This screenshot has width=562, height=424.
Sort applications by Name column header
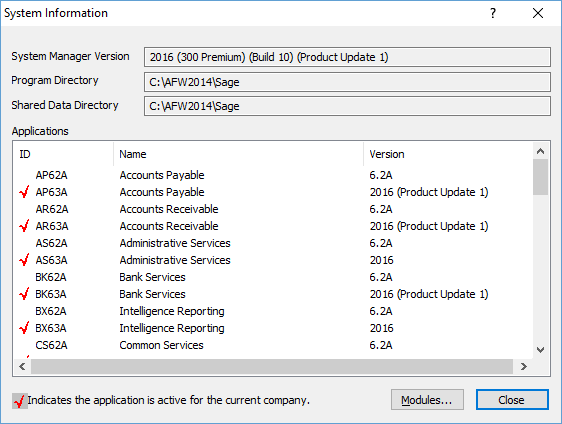238,154
